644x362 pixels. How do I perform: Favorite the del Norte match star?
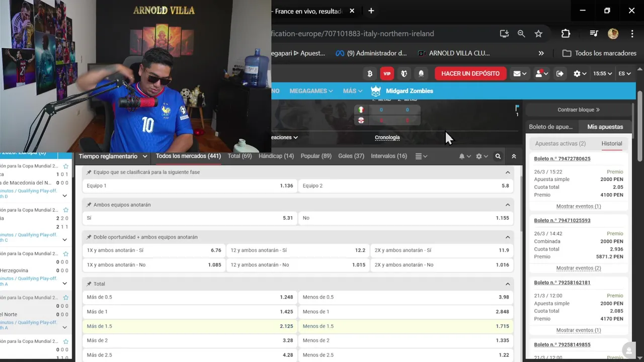[x=66, y=298]
